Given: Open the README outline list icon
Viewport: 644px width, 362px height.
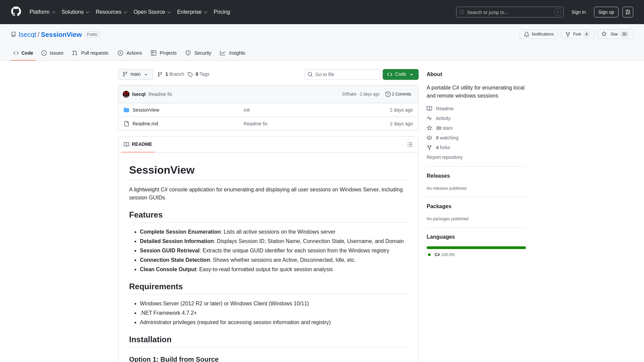Looking at the screenshot, I should (410, 144).
